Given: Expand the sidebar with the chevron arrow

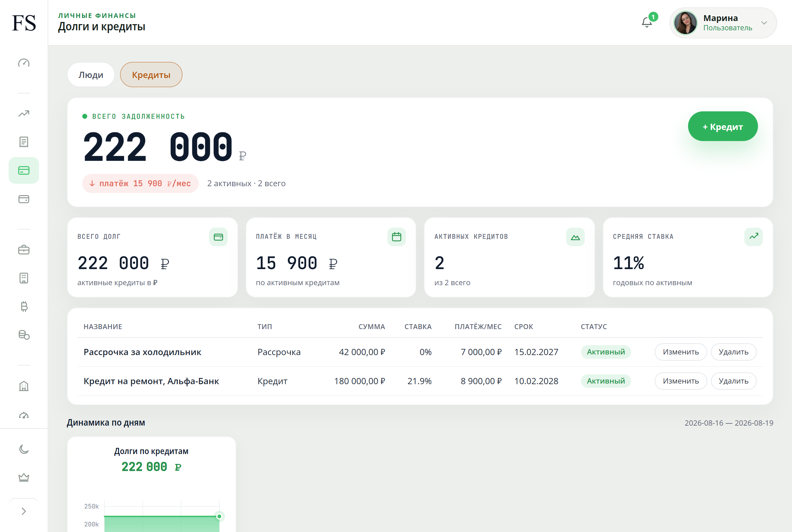Looking at the screenshot, I should [x=24, y=511].
